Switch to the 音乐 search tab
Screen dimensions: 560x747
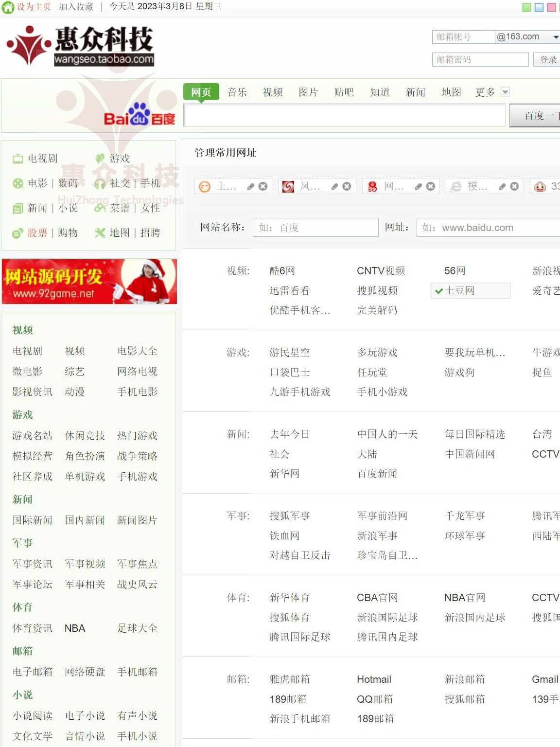pyautogui.click(x=237, y=92)
